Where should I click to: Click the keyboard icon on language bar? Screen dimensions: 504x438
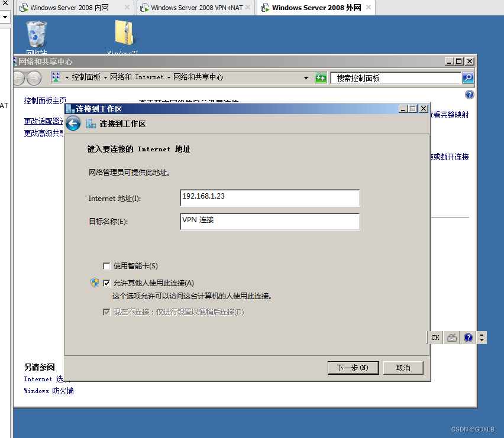(452, 338)
